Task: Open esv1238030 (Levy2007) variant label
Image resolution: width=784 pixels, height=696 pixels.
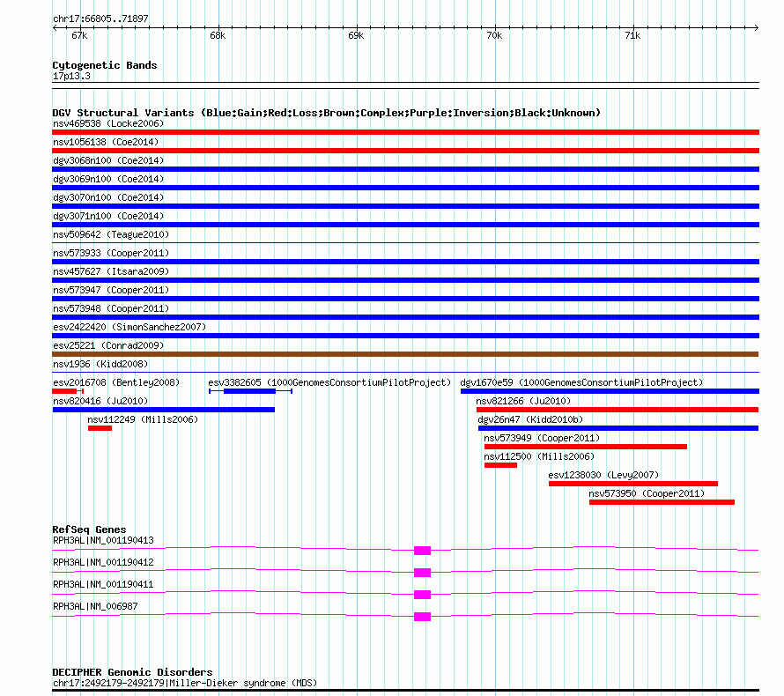Action: [x=603, y=475]
